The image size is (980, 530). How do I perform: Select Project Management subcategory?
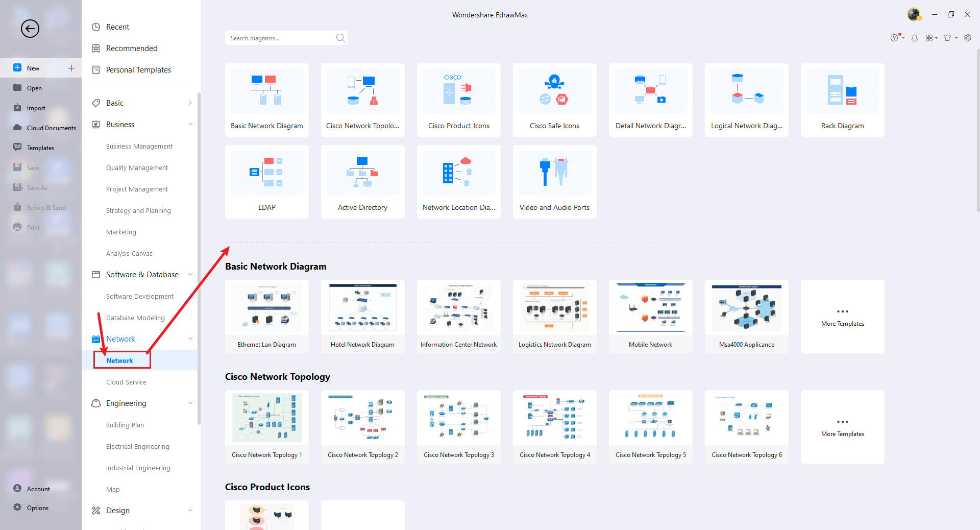click(137, 189)
